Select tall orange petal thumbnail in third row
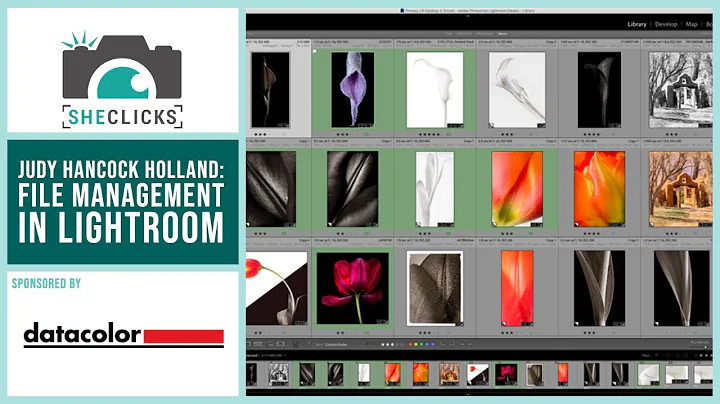720x404 pixels. click(517, 288)
